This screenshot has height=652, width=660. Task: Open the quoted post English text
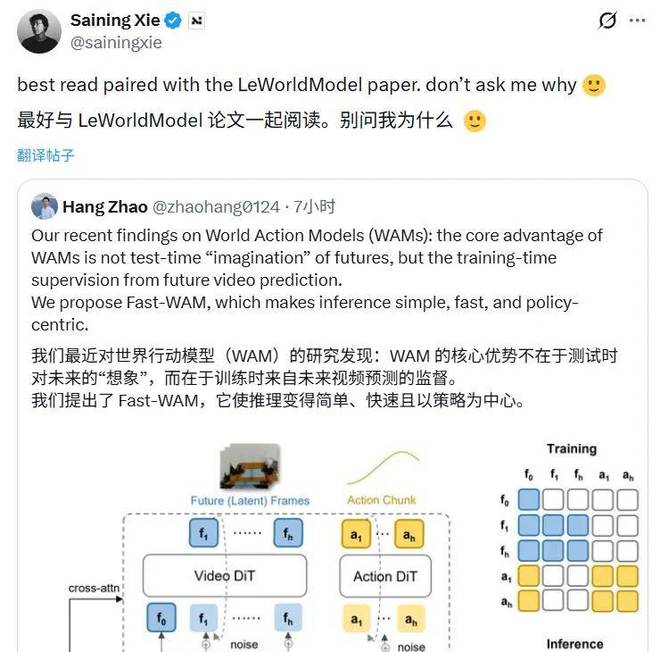pos(317,280)
